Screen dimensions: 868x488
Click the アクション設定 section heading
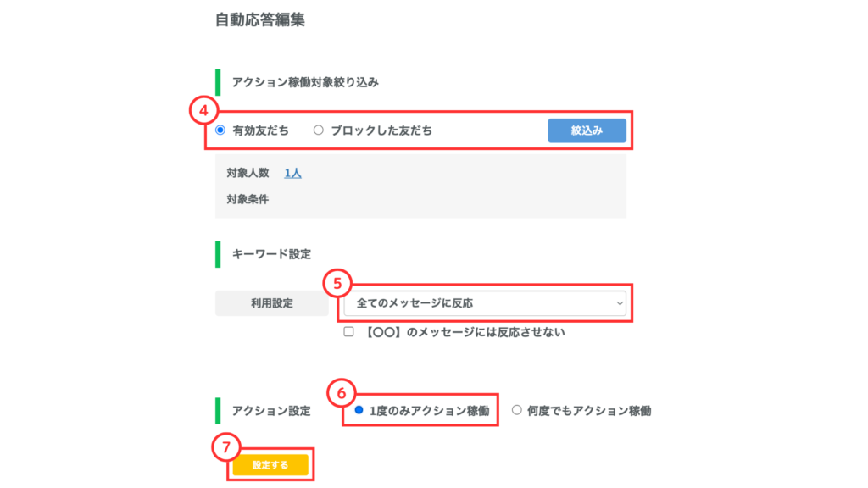point(271,411)
